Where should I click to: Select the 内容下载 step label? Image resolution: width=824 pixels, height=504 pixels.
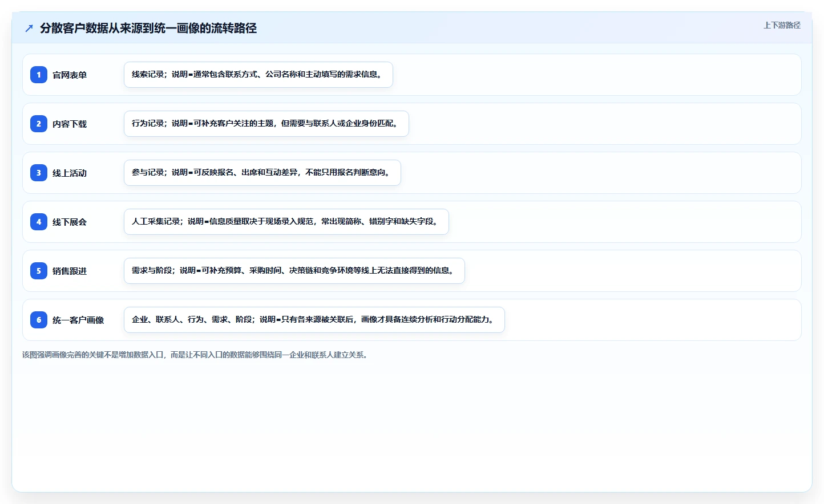click(x=70, y=124)
